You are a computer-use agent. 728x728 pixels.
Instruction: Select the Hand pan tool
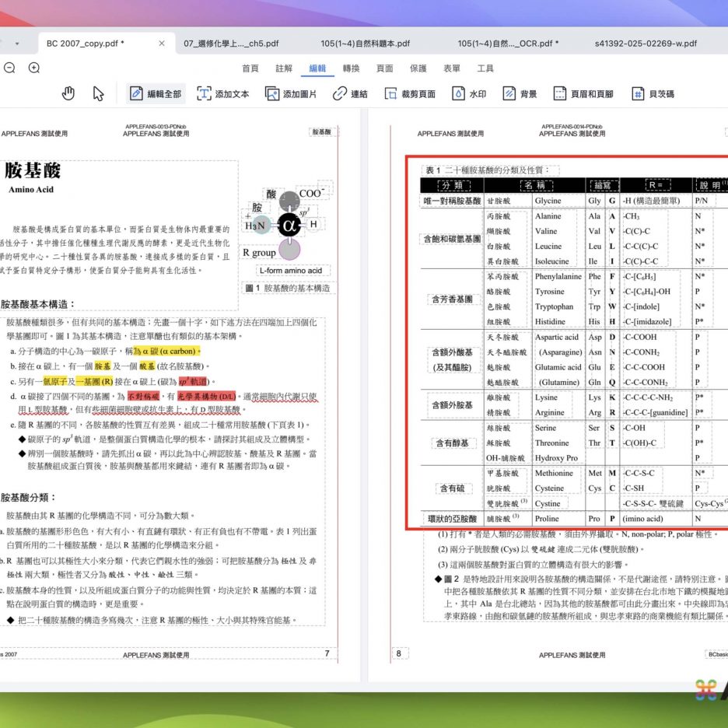[68, 94]
